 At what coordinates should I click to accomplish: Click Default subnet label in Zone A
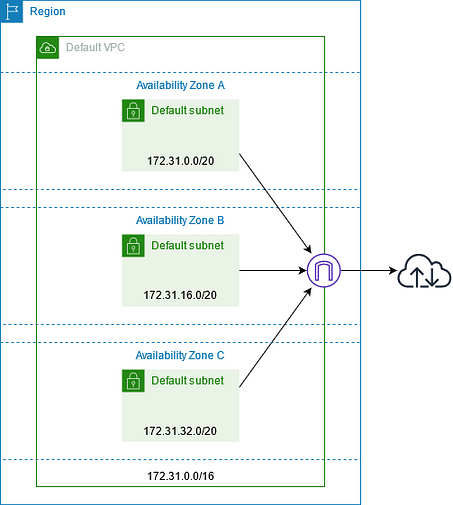pyautogui.click(x=188, y=110)
